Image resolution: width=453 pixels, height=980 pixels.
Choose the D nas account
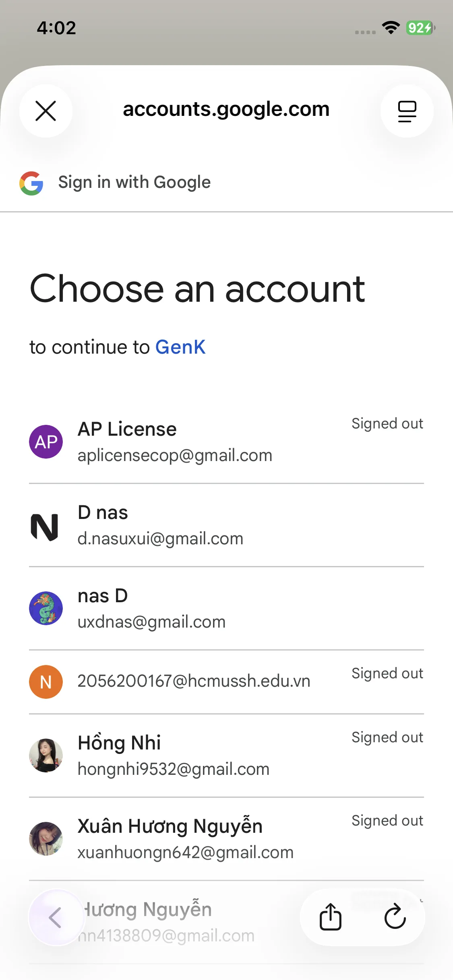(x=160, y=525)
